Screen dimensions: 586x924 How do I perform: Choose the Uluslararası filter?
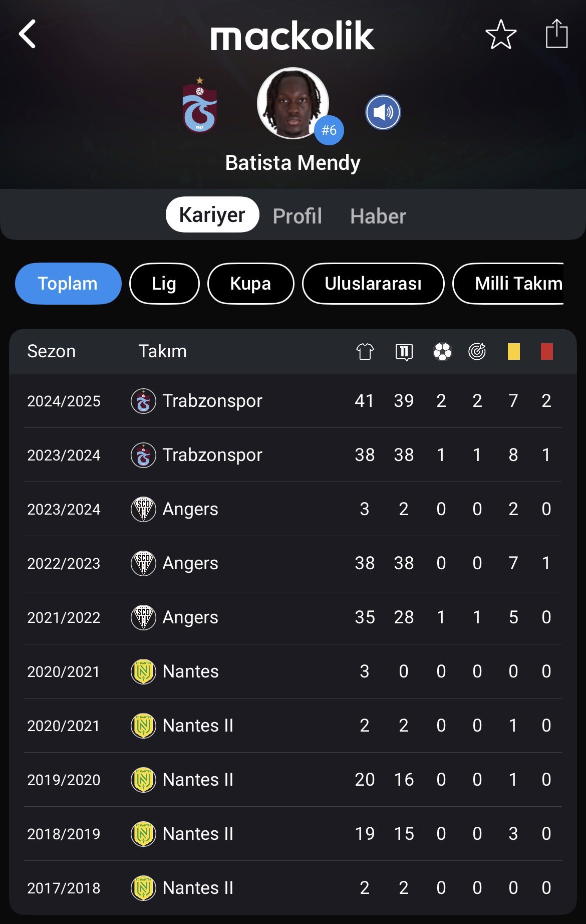373,284
